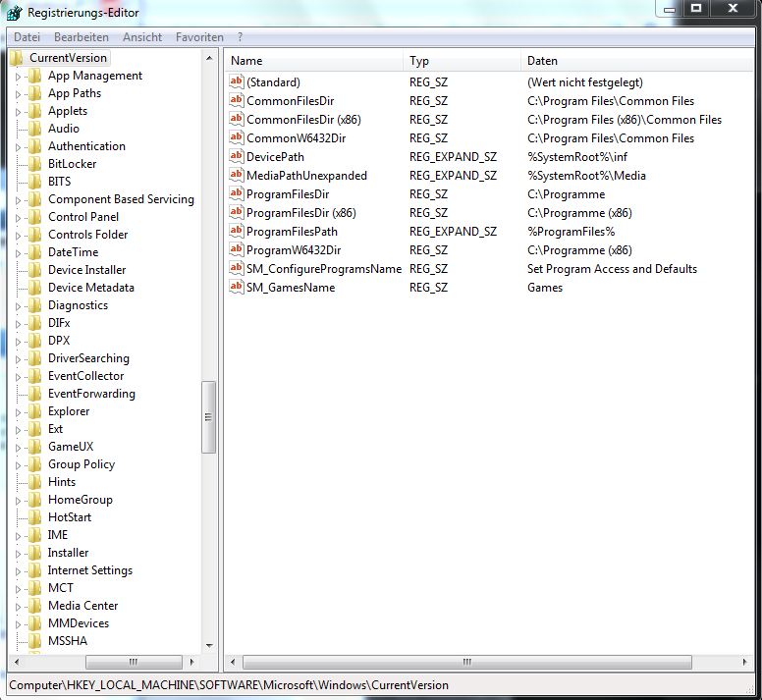
Task: Sort values by Name column header
Action: click(x=314, y=61)
